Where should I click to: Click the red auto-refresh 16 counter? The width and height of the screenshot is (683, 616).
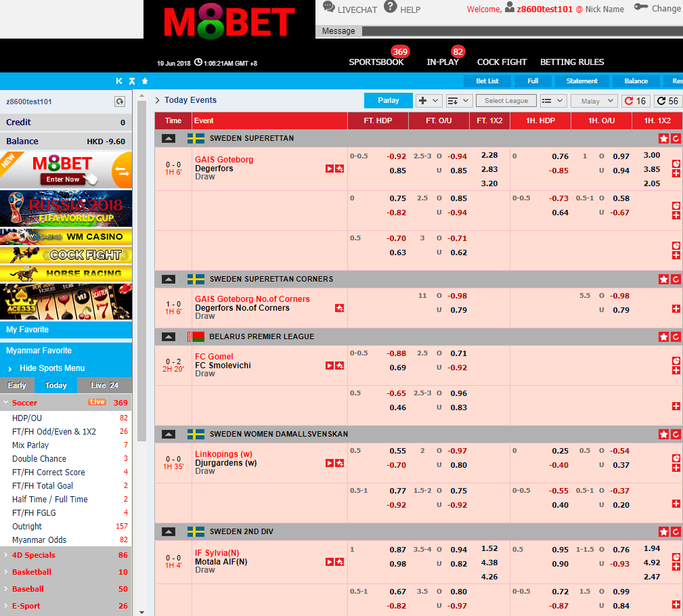point(636,101)
